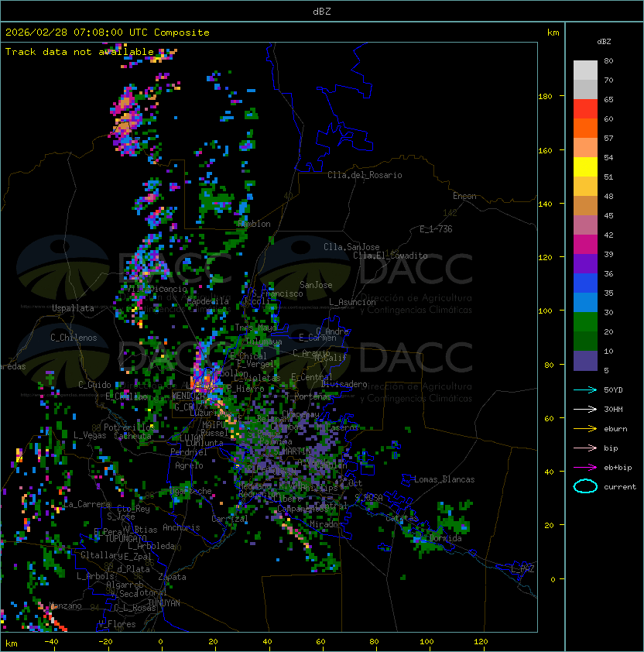The width and height of the screenshot is (644, 652).
Task: Click the pink bip arrow in legend
Action: tap(585, 448)
